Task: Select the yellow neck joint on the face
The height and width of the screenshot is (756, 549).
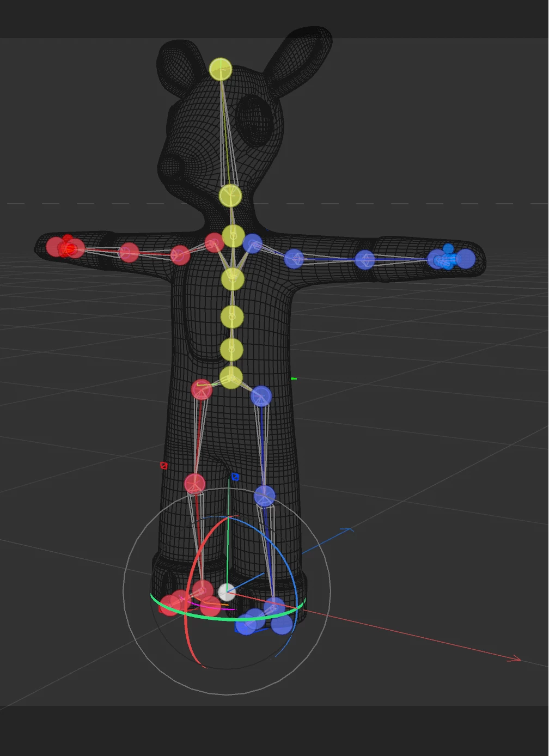Action: point(229,195)
